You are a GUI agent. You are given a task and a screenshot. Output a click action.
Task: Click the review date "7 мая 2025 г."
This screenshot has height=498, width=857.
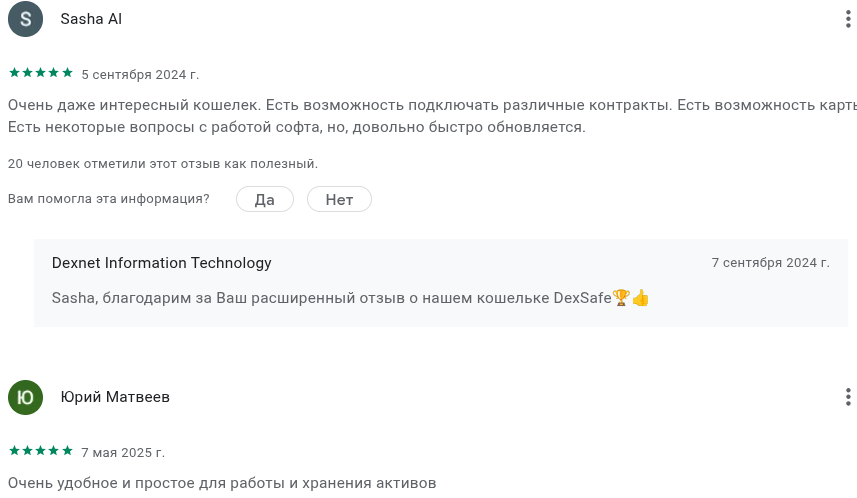pyautogui.click(x=123, y=452)
